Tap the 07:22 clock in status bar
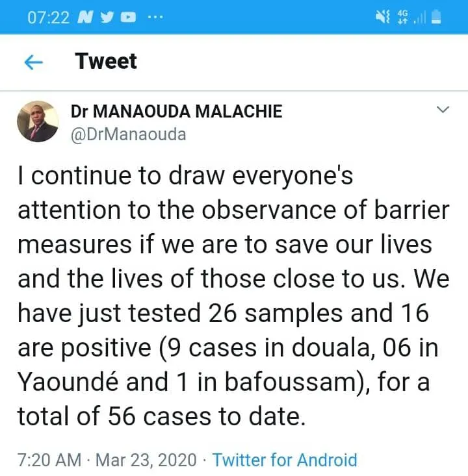 pos(48,18)
